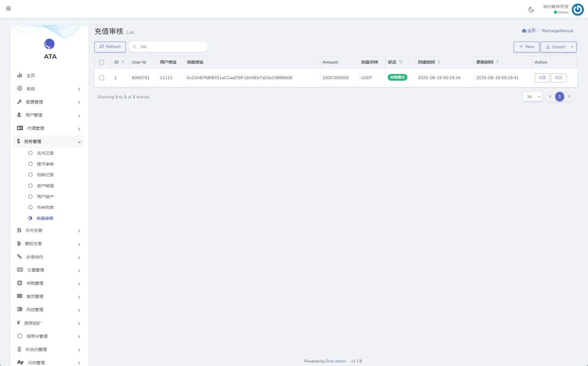Image resolution: width=588 pixels, height=366 pixels.
Task: Open the Export dropdown arrow
Action: (572, 47)
